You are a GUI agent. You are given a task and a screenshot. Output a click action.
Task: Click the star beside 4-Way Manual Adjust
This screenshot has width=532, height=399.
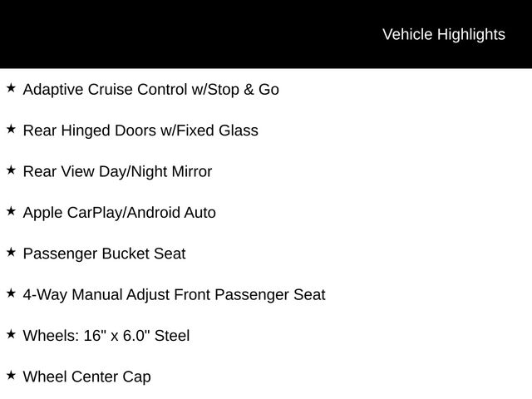(x=11, y=293)
